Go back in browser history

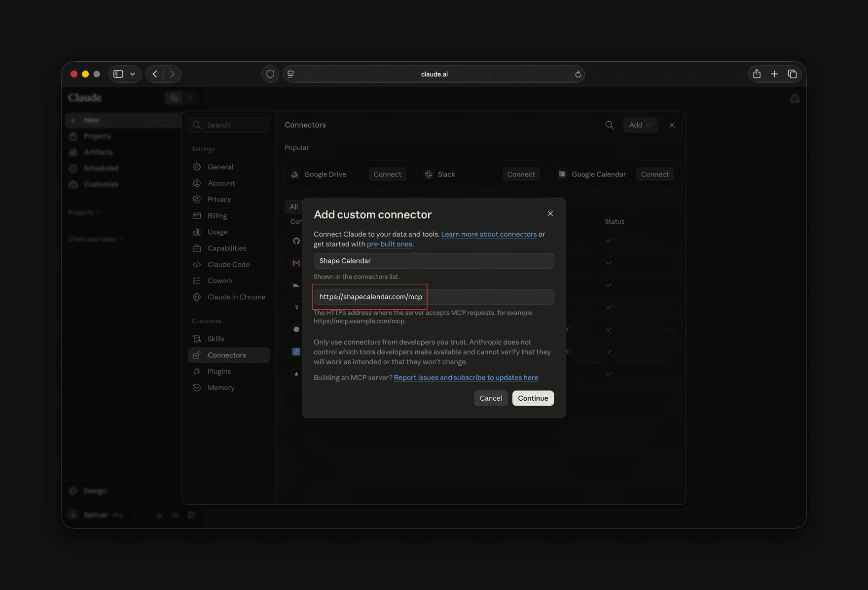(x=155, y=74)
